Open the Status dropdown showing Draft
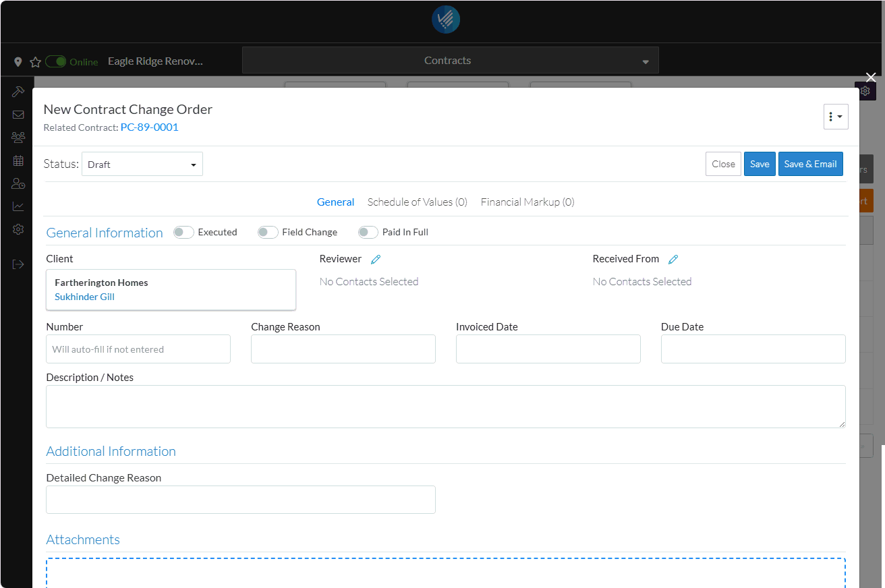This screenshot has height=588, width=885. pyautogui.click(x=142, y=165)
